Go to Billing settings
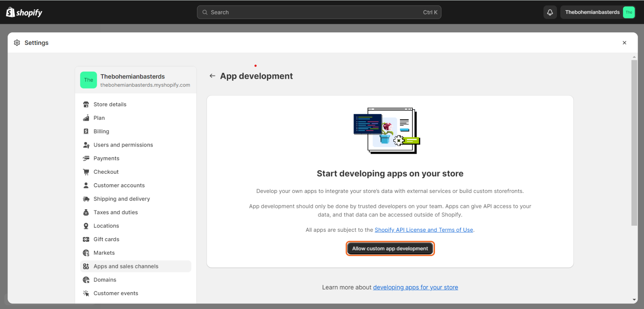Viewport: 644px width, 309px height. pos(136,132)
